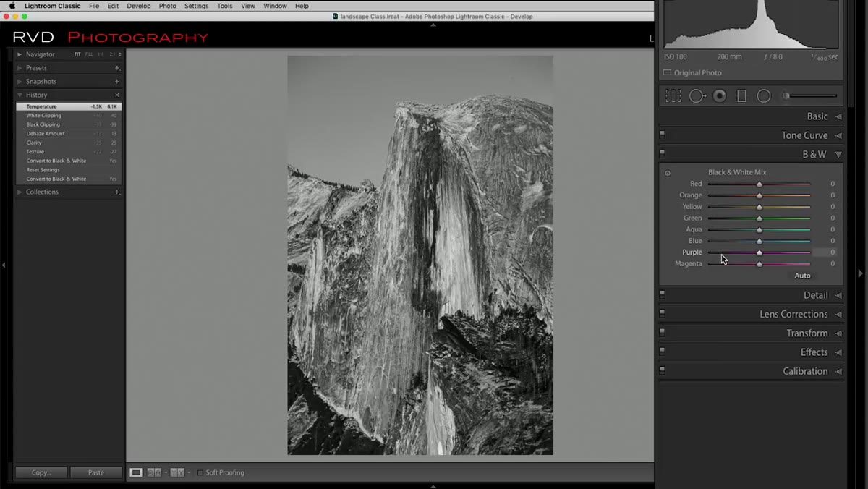Select the Dehaze Amount history step
Screen dimensions: 868x489
click(69, 134)
